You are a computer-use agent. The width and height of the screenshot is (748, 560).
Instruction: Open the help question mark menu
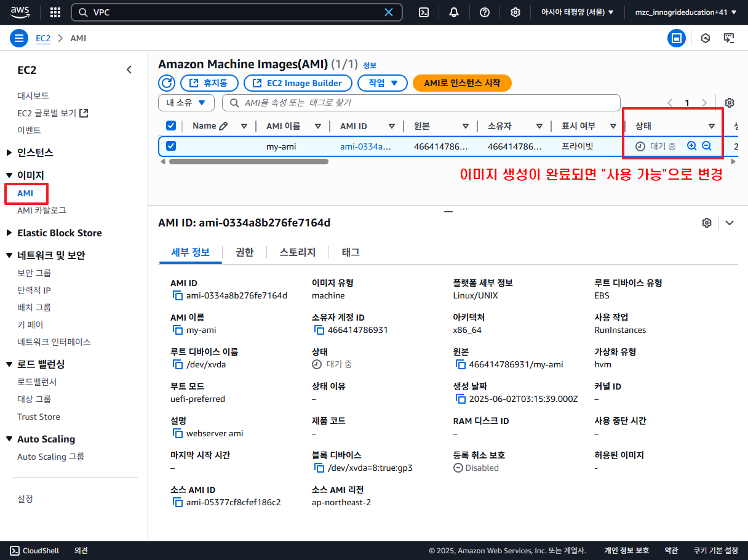coord(485,12)
